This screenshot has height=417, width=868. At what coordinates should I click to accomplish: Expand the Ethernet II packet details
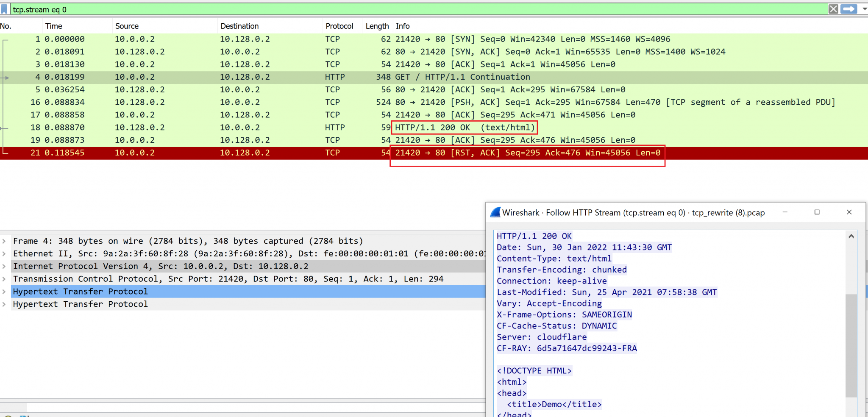click(x=4, y=253)
